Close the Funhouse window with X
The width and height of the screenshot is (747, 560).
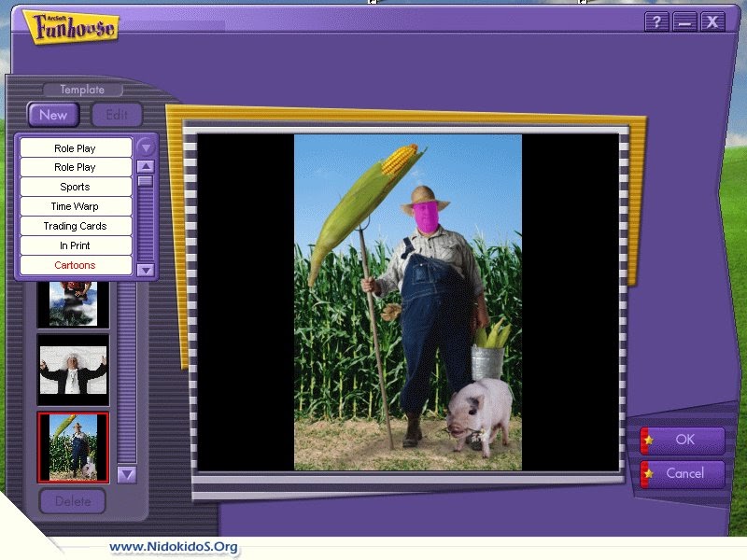point(712,21)
